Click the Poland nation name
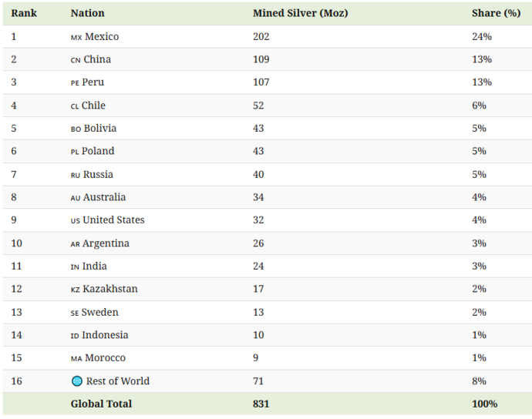 tap(98, 151)
